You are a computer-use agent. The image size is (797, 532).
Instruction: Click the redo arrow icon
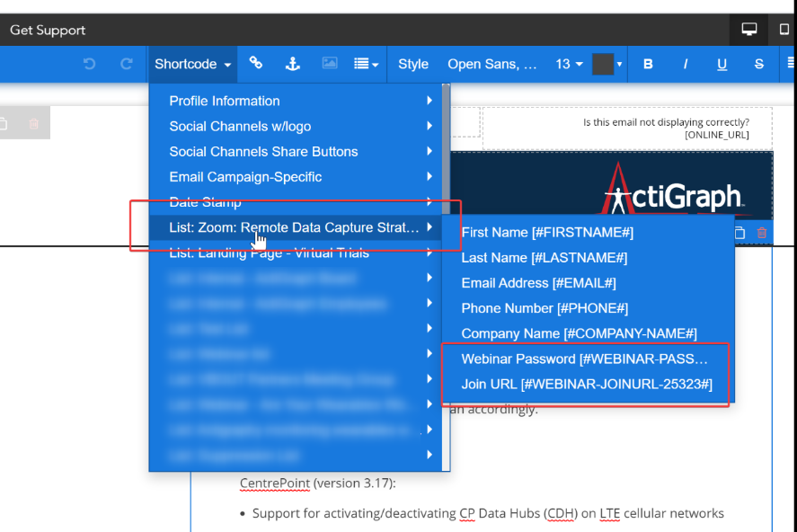[127, 64]
